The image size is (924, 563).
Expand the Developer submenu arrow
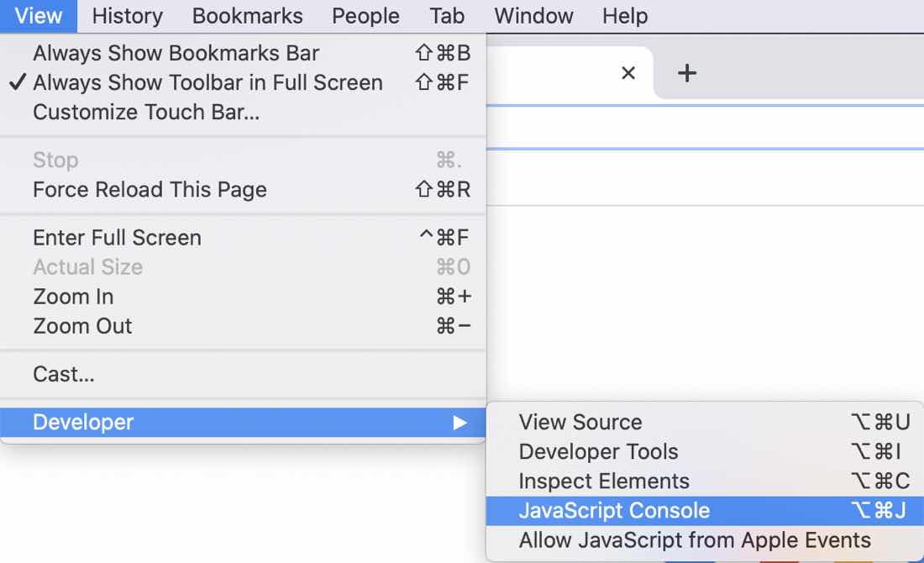(x=460, y=423)
